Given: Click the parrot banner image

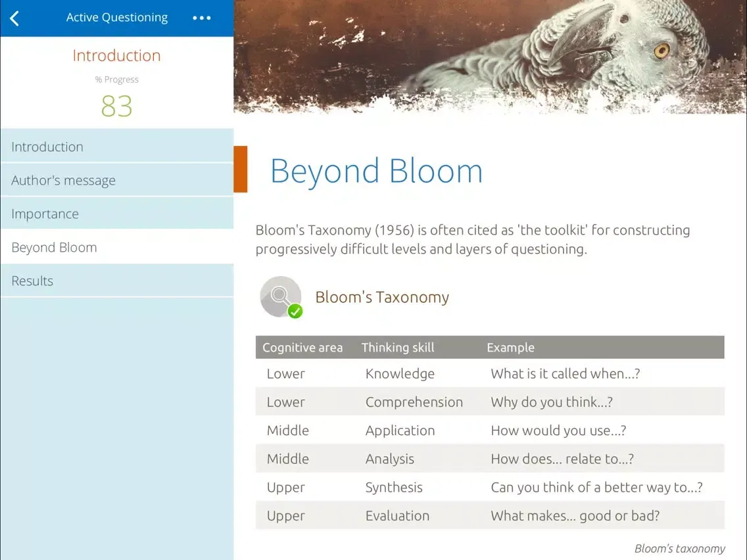Looking at the screenshot, I should click(490, 57).
